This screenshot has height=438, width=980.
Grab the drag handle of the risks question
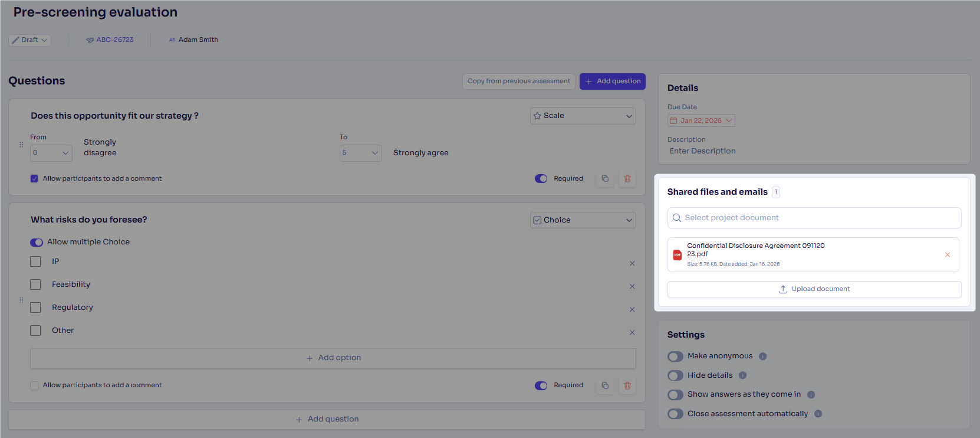tap(21, 300)
